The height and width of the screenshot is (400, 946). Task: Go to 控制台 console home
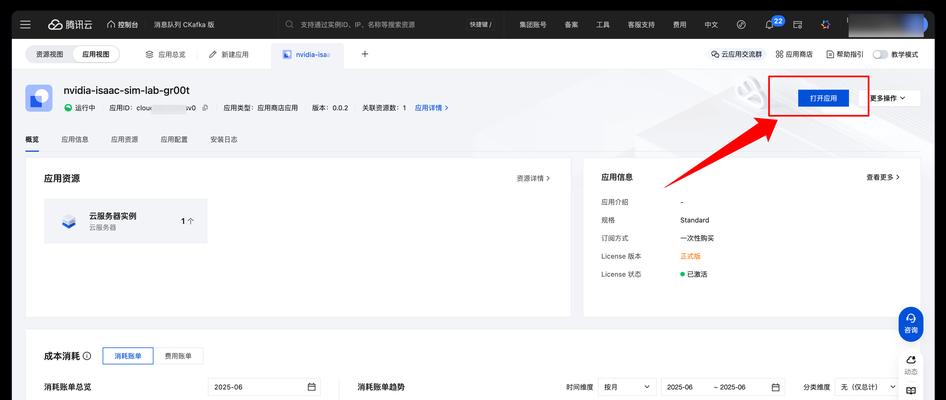click(x=122, y=25)
